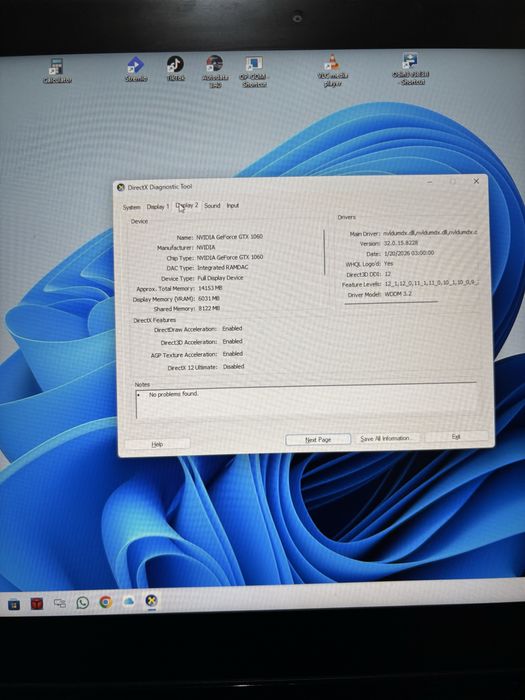This screenshot has height=700, width=525.
Task: Click the Driver Model value 'WDDM 3.2'
Action: [398, 294]
